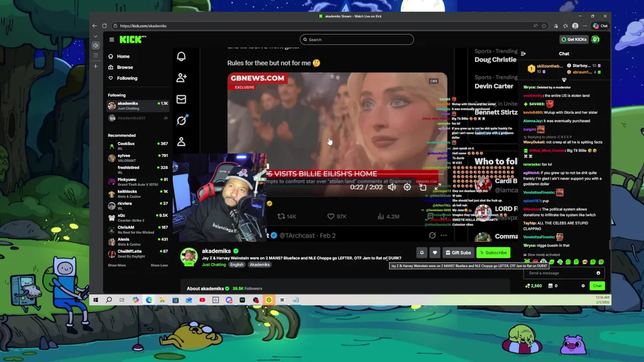Click the Kick search field

tap(357, 40)
